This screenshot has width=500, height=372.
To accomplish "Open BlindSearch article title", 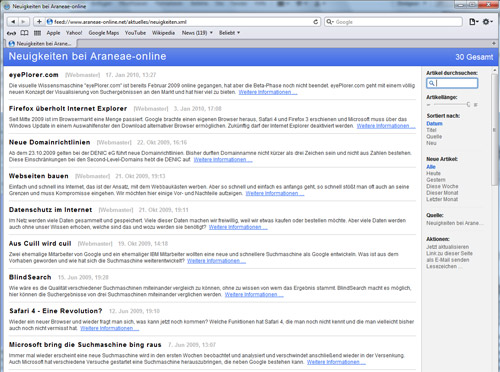I will pos(30,277).
